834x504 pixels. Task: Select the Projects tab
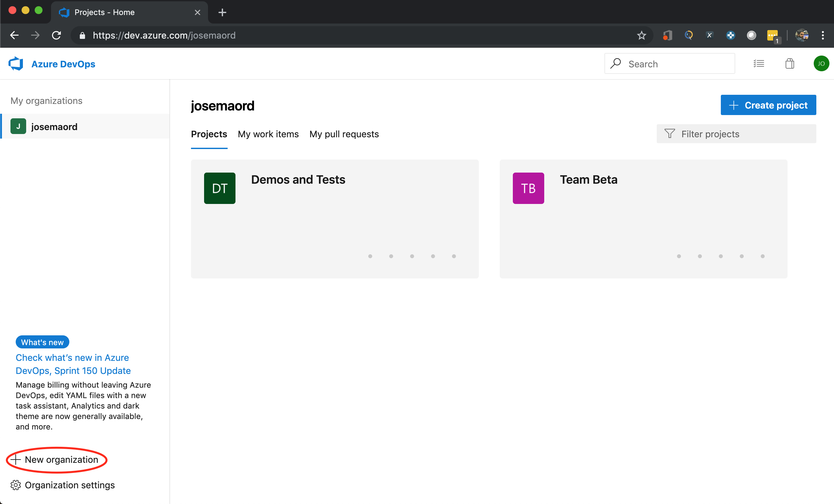coord(209,134)
